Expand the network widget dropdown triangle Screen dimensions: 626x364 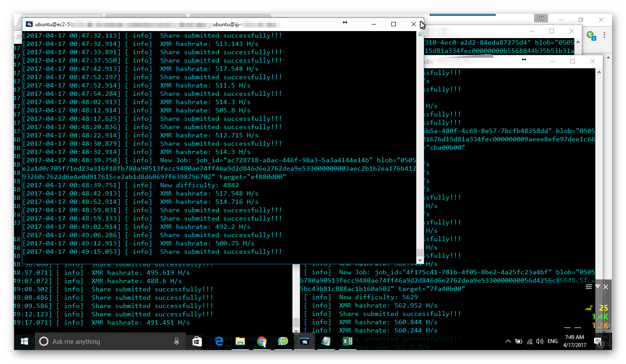(x=597, y=287)
